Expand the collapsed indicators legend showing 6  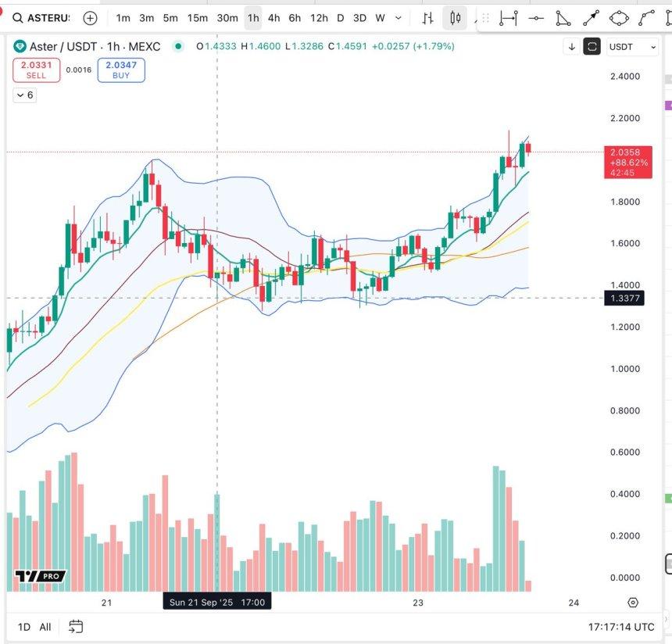(x=24, y=95)
